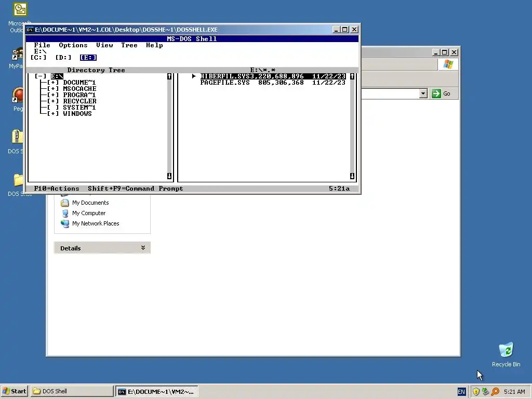532x399 pixels.
Task: Click F10=Actions in the status bar
Action: click(x=57, y=188)
